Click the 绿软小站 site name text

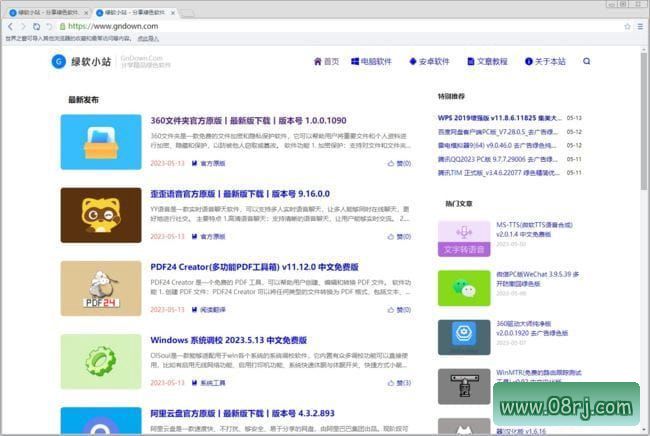[91, 62]
